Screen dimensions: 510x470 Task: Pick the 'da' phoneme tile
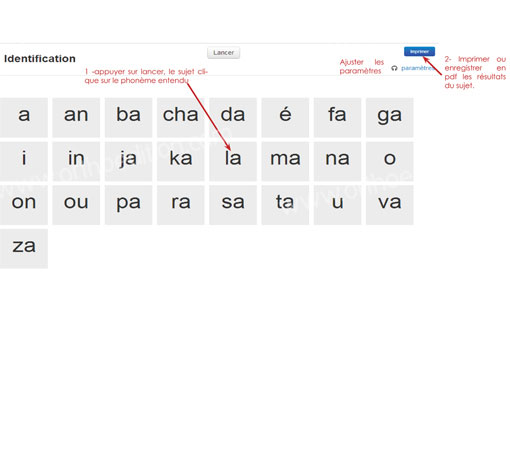pos(233,118)
